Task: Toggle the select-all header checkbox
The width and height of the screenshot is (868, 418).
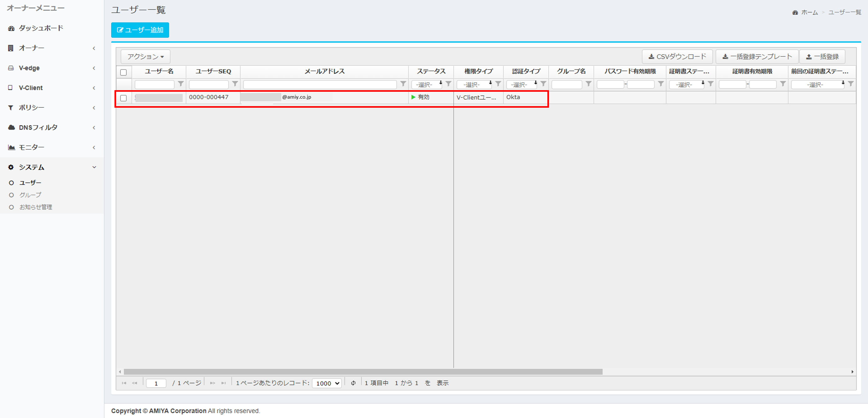Action: tap(123, 72)
